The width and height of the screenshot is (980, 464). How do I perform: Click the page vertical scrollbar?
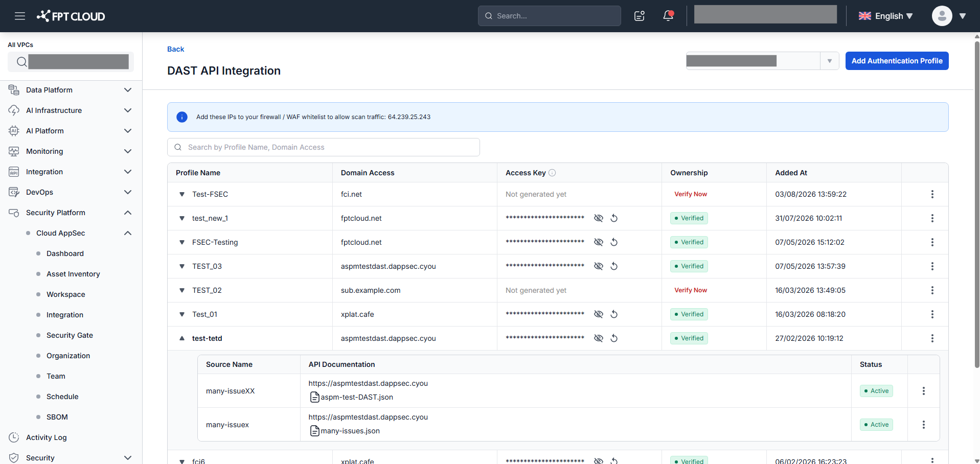point(976,204)
